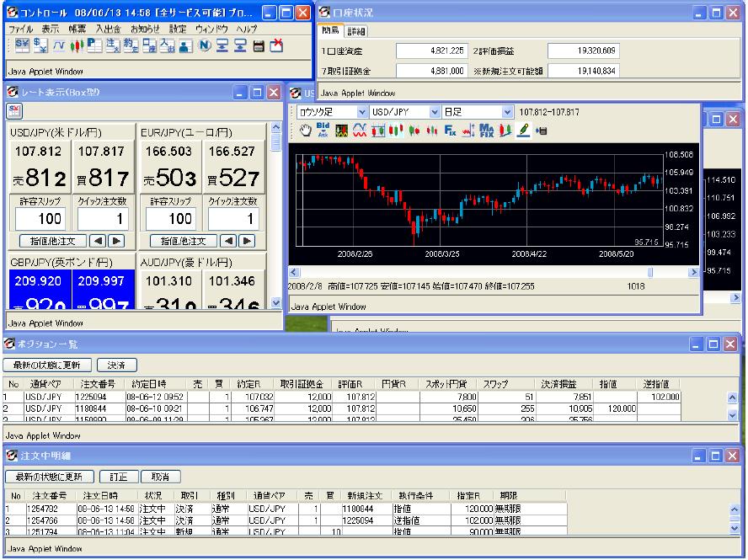The width and height of the screenshot is (748, 560).
Task: Click EUR/JPY sell price 503 box
Action: (x=170, y=167)
